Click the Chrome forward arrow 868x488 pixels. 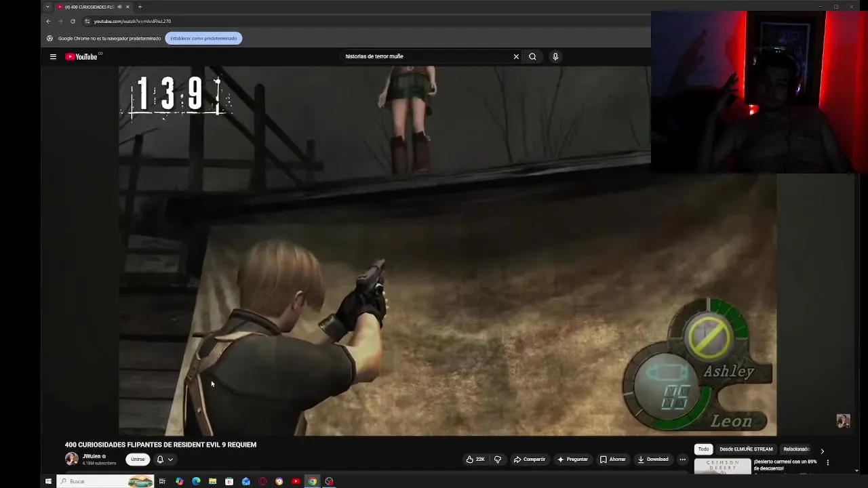click(x=60, y=21)
